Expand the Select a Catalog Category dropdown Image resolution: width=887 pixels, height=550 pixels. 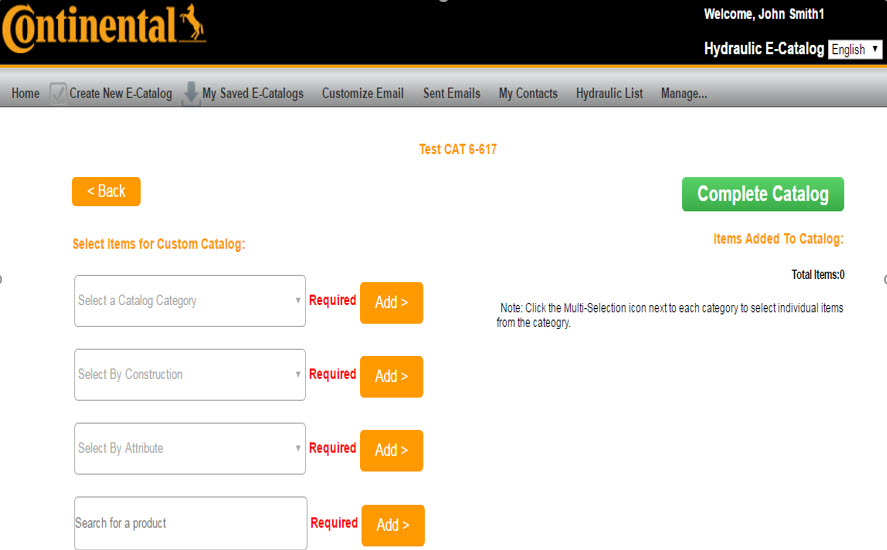click(x=190, y=301)
